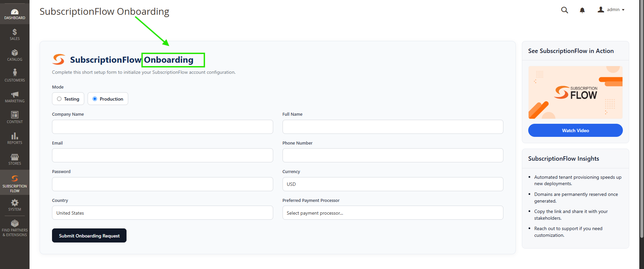
Task: Click the admin user avatar icon
Action: pyautogui.click(x=601, y=9)
